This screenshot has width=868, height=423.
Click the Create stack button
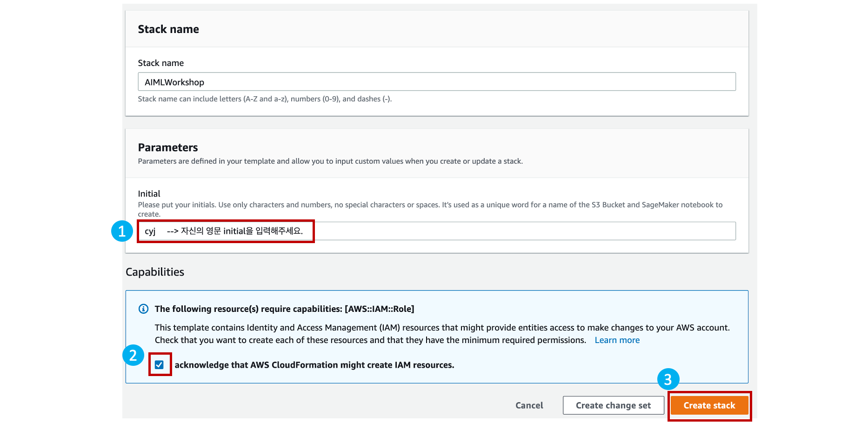(x=709, y=405)
